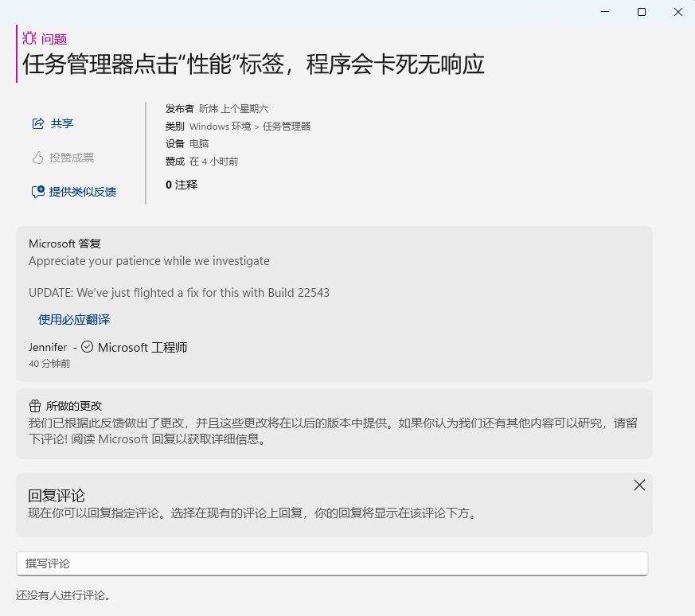Minimize the Feedback Hub window
This screenshot has width=695, height=616.
point(605,12)
